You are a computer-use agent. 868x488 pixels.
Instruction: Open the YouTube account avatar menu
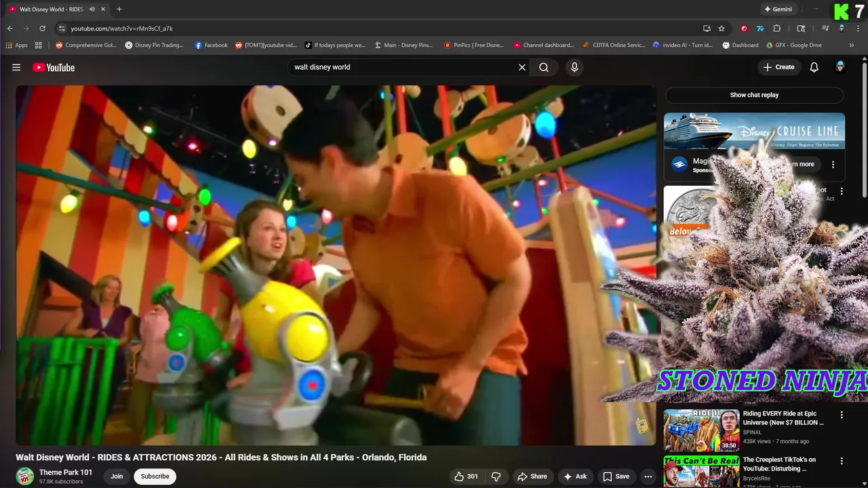840,67
